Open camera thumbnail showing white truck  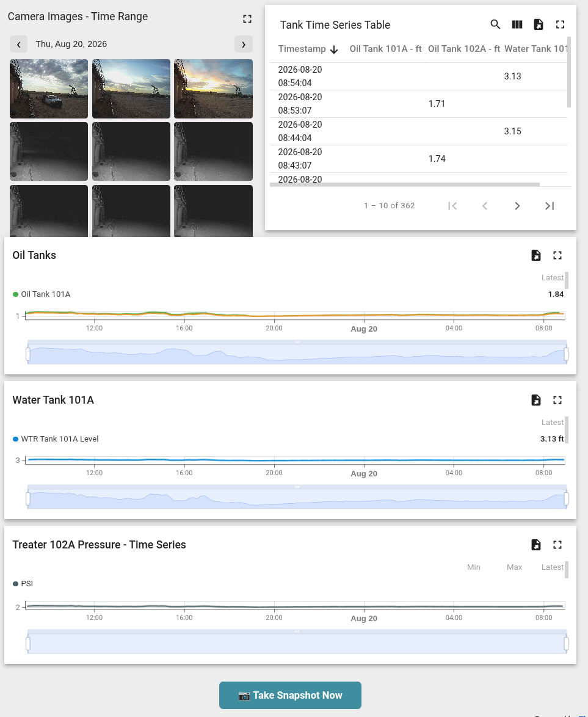49,89
